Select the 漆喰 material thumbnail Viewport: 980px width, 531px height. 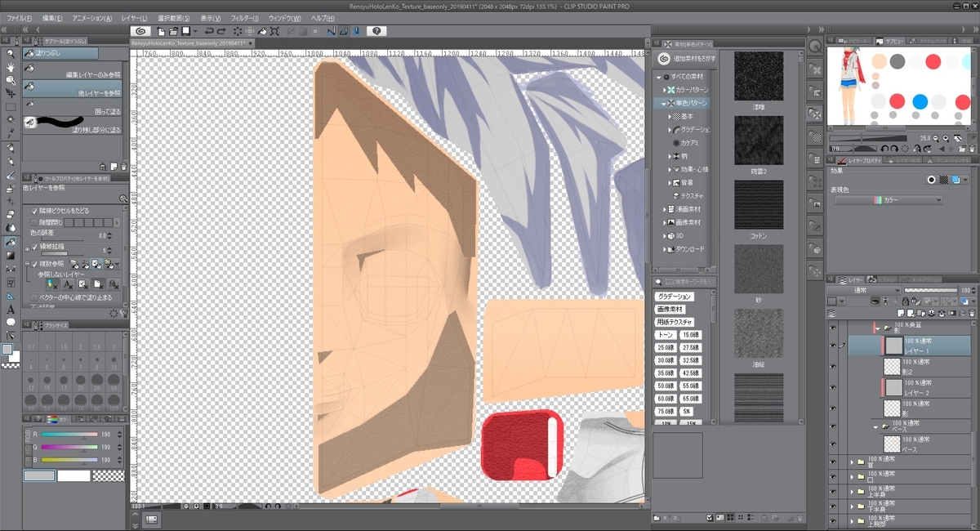pos(759,77)
